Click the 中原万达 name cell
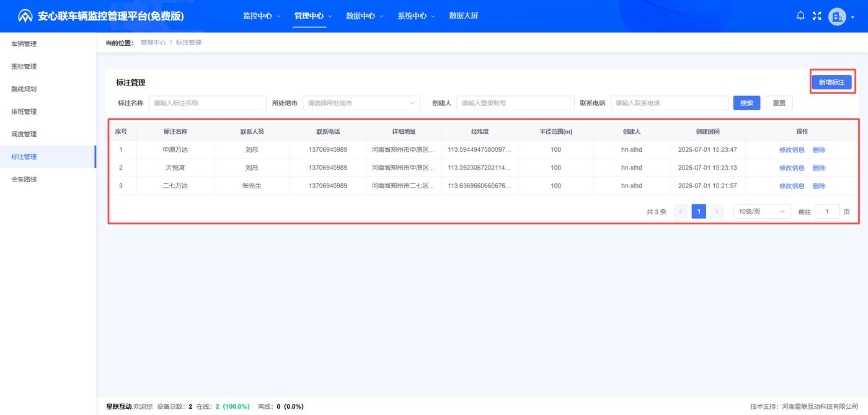The height and width of the screenshot is (415, 868). tap(175, 150)
